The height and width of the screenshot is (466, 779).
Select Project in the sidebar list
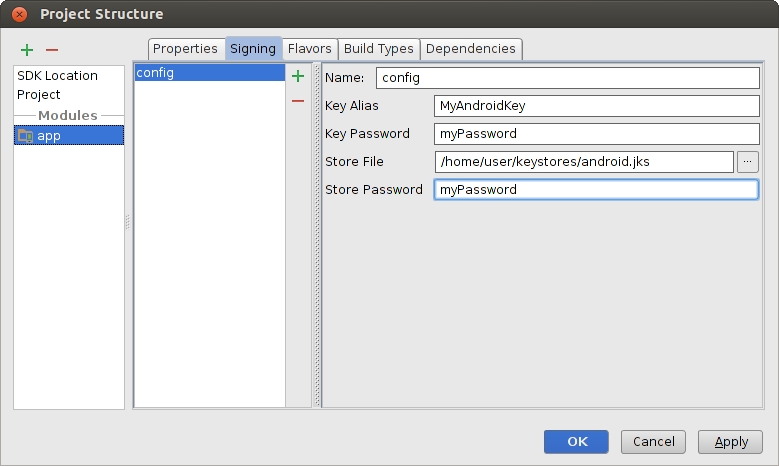coord(39,95)
